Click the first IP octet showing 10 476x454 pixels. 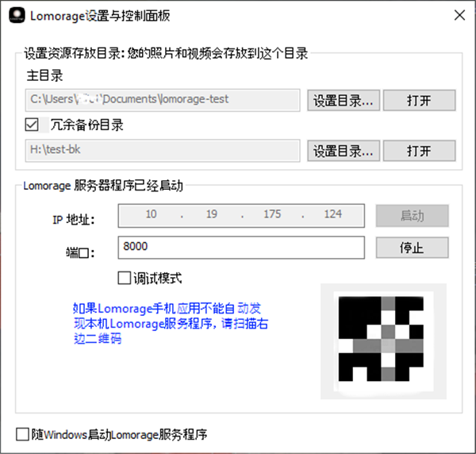coord(151,215)
